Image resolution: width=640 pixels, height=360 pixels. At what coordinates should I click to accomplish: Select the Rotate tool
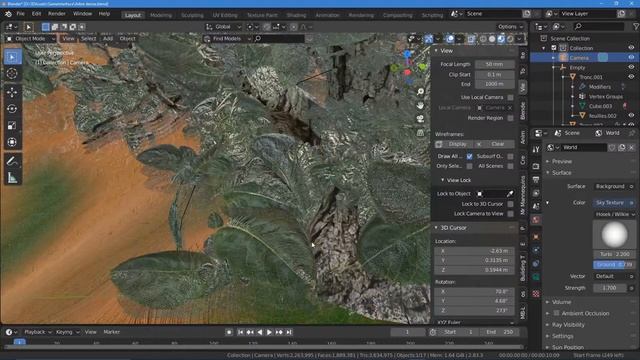point(12,109)
